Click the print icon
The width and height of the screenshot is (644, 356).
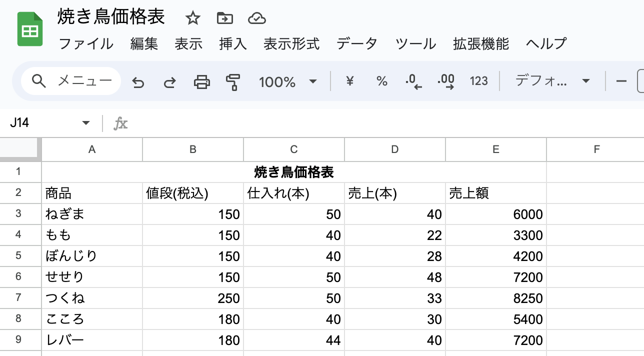[x=201, y=81]
